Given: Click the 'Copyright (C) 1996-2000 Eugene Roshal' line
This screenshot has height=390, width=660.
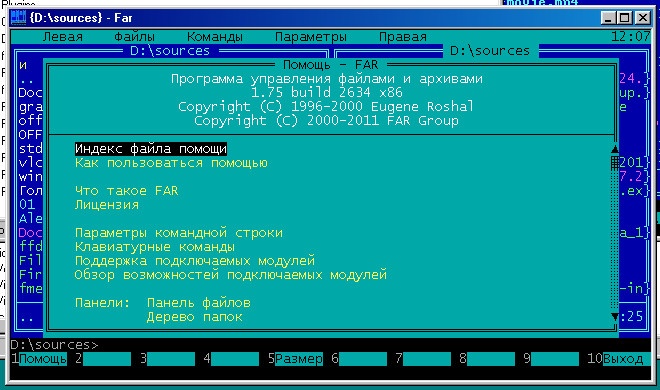Looking at the screenshot, I should coord(326,106).
